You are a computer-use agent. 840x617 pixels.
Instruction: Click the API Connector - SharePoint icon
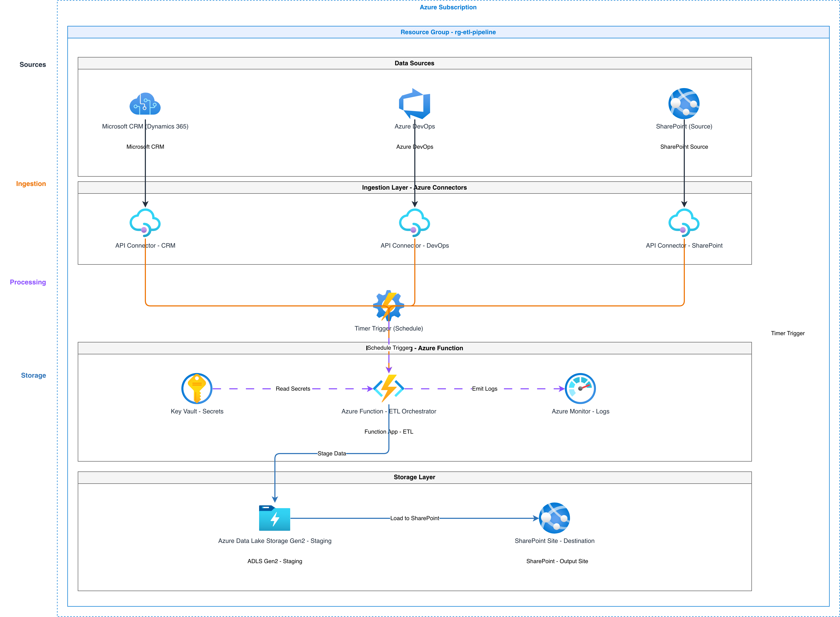coord(684,223)
